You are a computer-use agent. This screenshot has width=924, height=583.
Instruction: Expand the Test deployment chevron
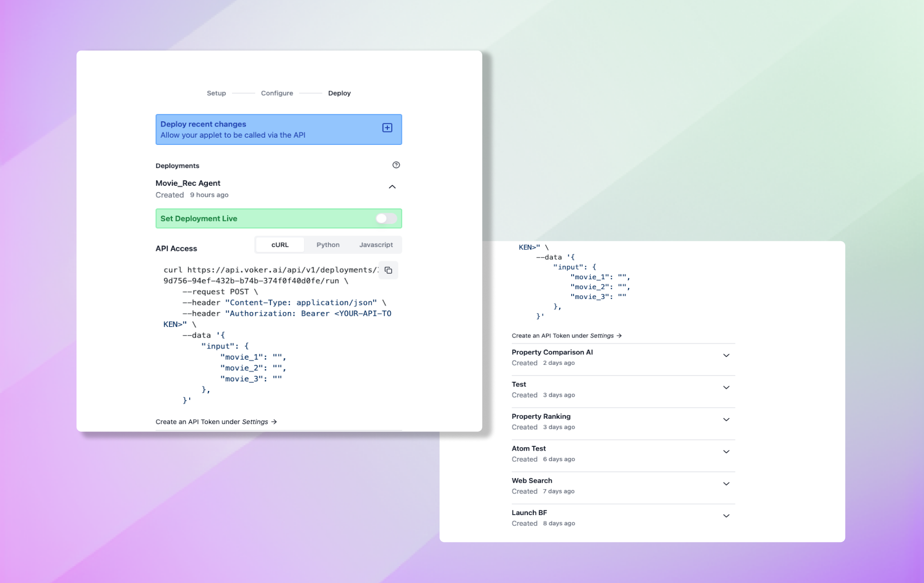726,388
